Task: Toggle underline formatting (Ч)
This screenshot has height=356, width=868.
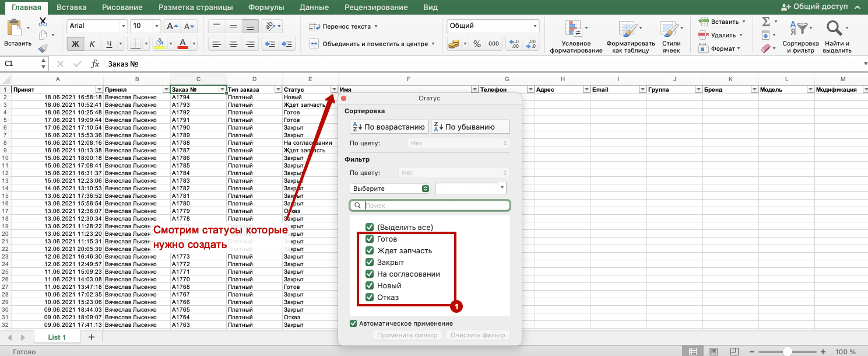Action: pos(109,44)
